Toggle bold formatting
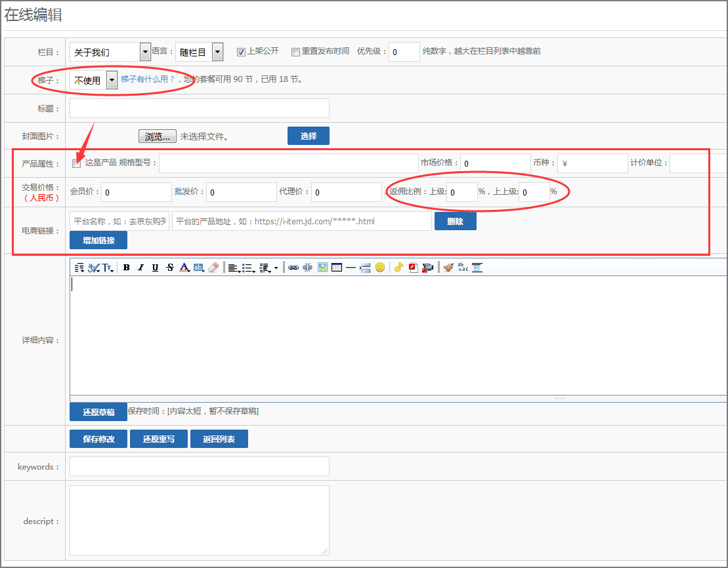This screenshot has height=568, width=728. tap(126, 268)
